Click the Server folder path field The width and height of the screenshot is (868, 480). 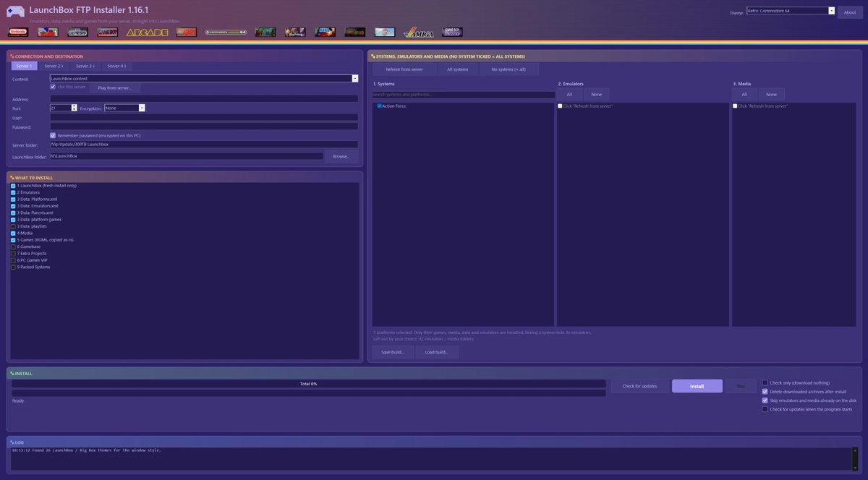[204, 145]
